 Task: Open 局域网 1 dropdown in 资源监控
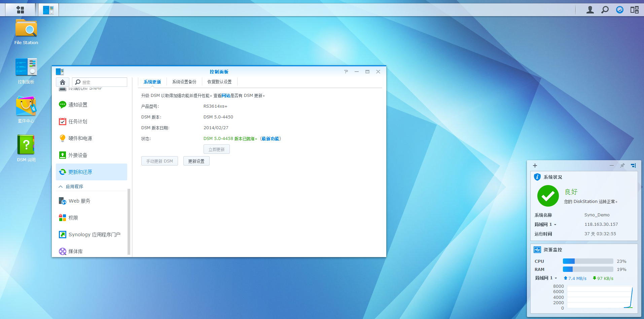546,278
